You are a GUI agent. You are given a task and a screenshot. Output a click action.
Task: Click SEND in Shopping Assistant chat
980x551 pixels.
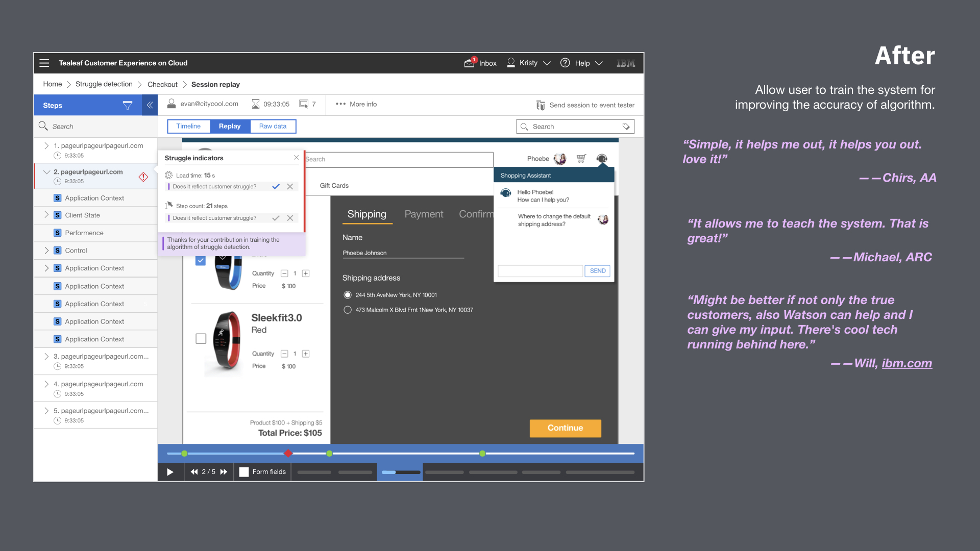(598, 271)
